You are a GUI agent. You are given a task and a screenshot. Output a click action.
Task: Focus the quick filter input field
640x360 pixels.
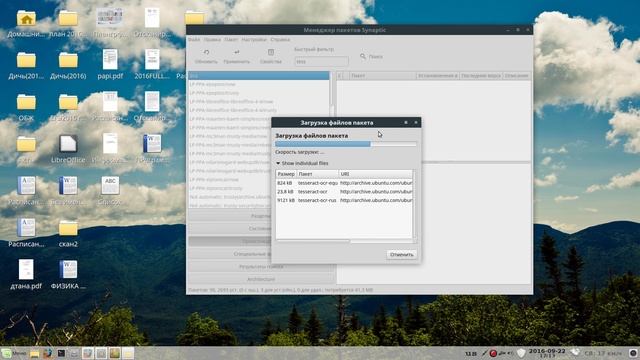point(321,61)
